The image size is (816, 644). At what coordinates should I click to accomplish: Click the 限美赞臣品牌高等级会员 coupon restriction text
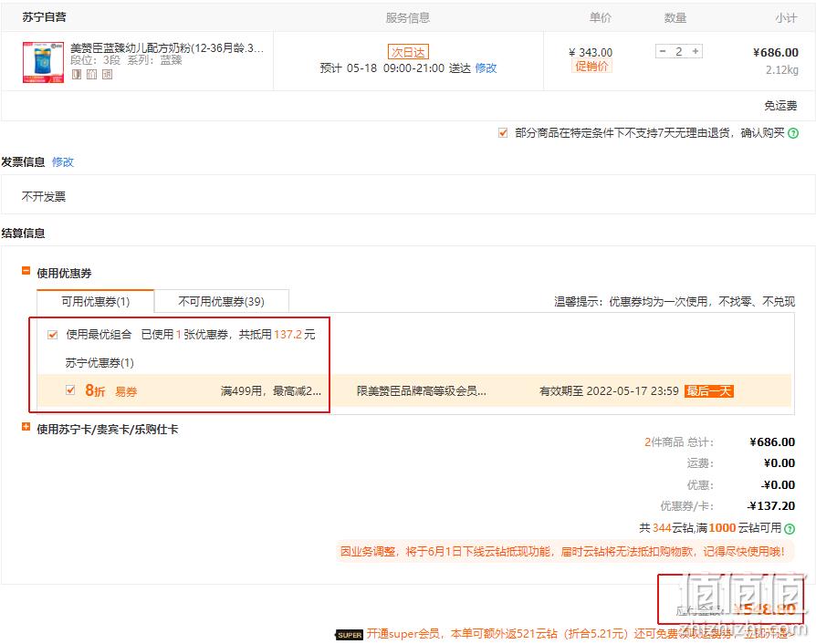422,390
